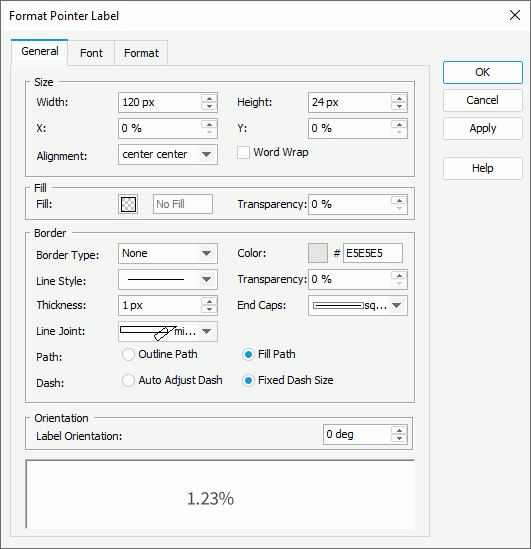Increase Height with the up spinner arrow
Viewport: 531px width, 549px height.
399,98
